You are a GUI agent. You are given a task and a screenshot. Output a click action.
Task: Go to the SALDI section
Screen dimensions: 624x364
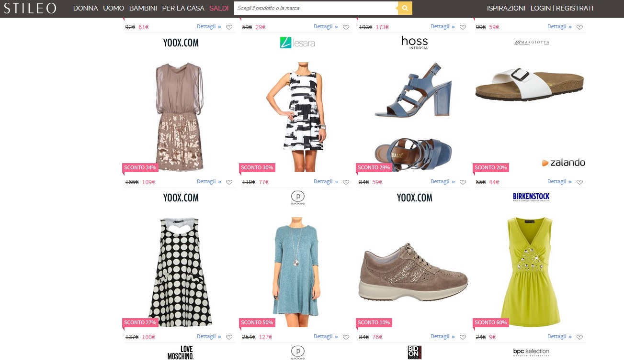point(219,8)
